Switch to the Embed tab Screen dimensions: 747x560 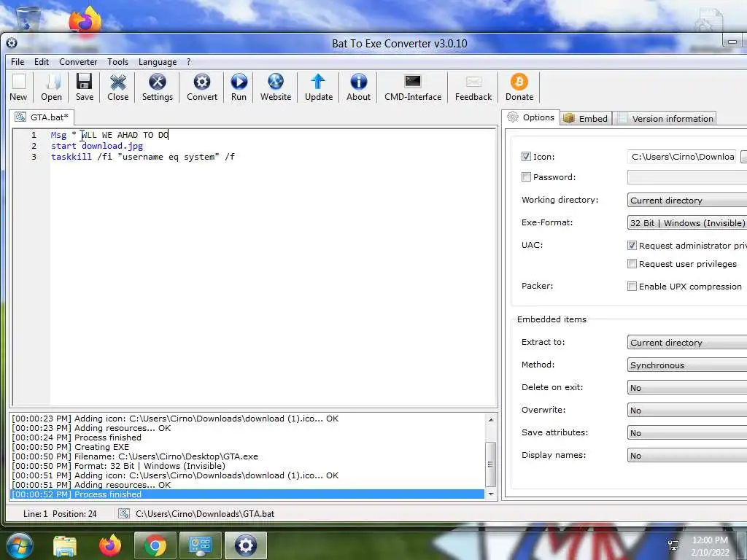pyautogui.click(x=586, y=119)
